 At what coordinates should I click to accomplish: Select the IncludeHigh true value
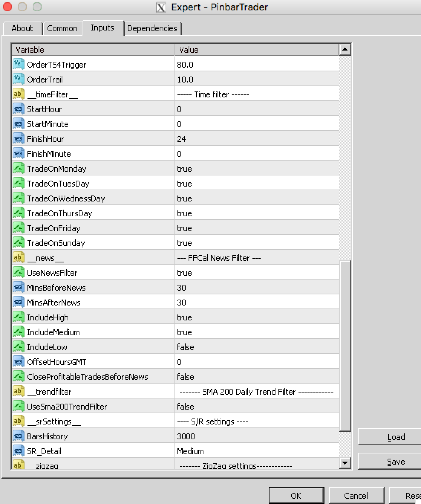coord(185,317)
